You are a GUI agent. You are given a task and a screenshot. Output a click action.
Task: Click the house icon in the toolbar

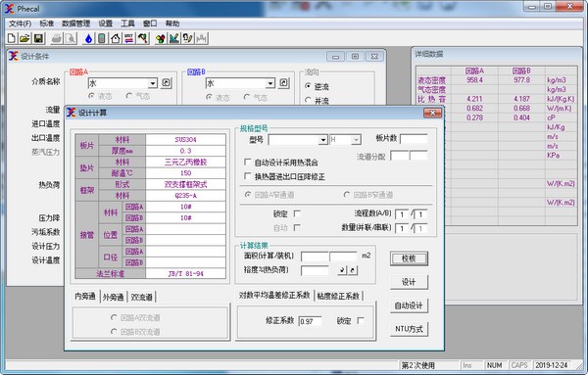(116, 38)
